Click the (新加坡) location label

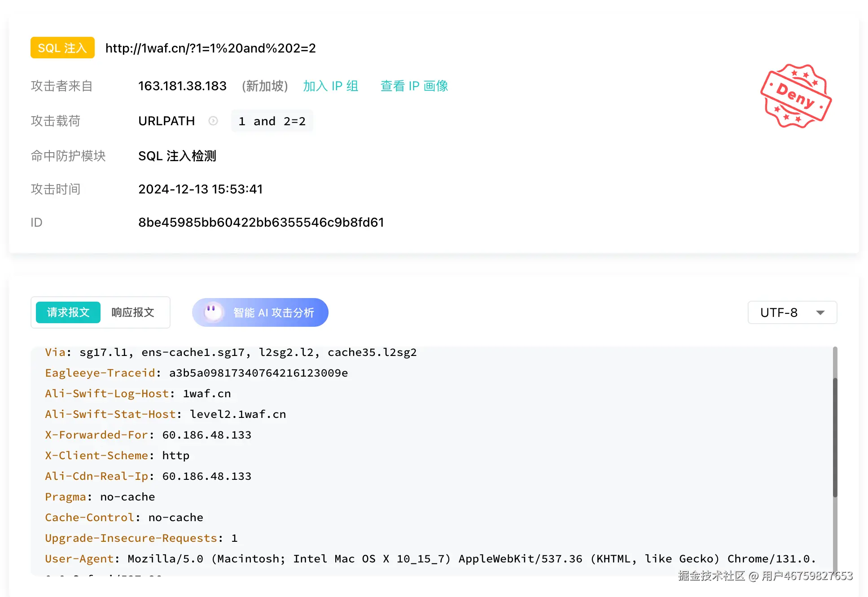[265, 86]
